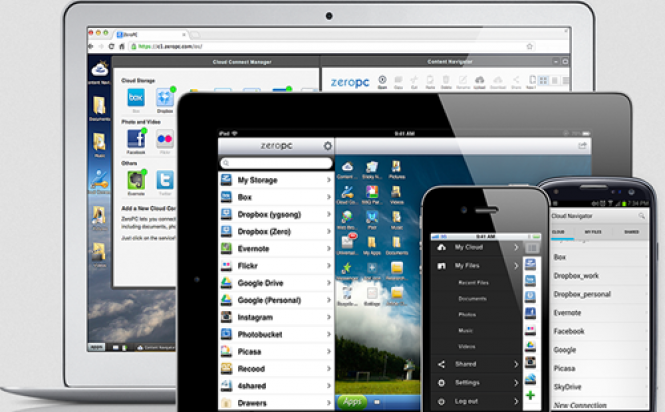Tap New Connection in the Android list
Image resolution: width=665 pixels, height=412 pixels.
tap(580, 405)
